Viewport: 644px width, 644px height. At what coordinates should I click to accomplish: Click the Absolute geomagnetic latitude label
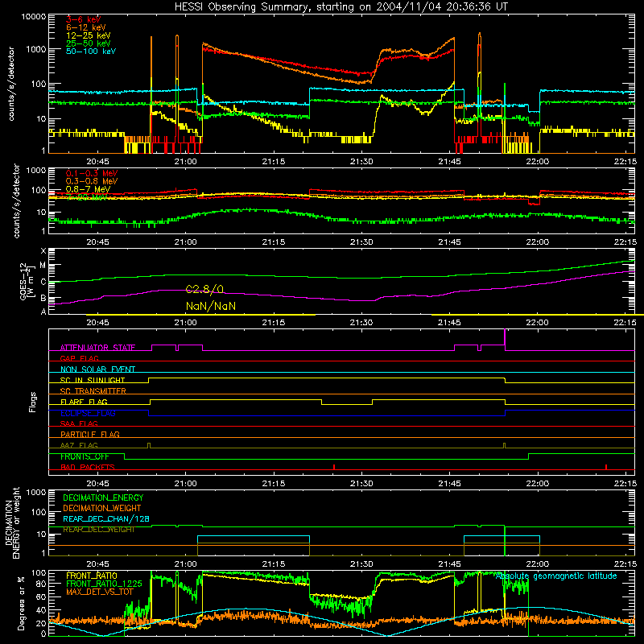pyautogui.click(x=556, y=576)
